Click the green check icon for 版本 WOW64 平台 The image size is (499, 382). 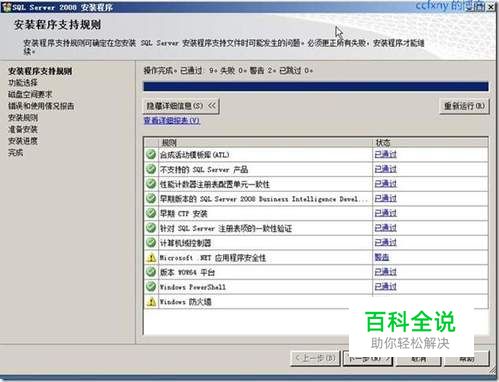[x=151, y=272]
